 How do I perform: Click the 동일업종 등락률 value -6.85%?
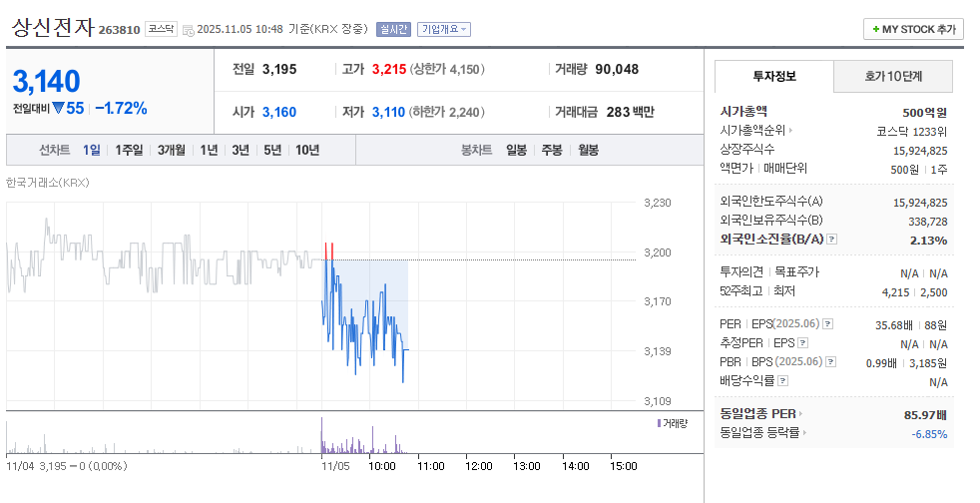tap(929, 434)
